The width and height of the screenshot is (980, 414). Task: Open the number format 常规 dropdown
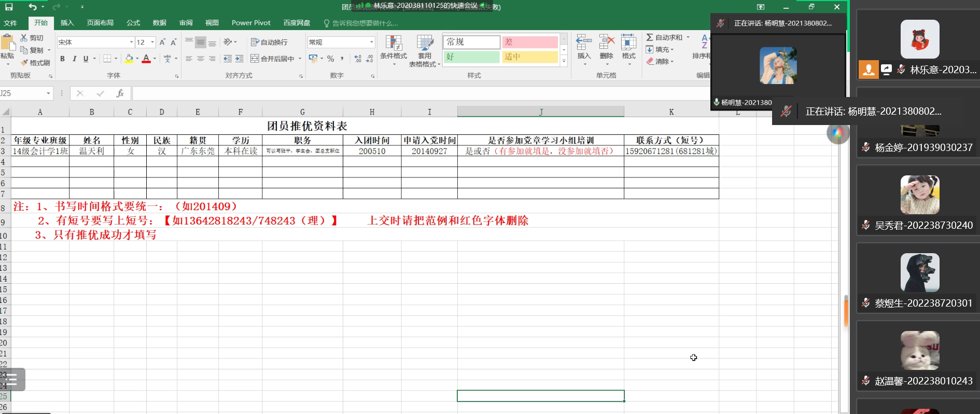tap(371, 42)
